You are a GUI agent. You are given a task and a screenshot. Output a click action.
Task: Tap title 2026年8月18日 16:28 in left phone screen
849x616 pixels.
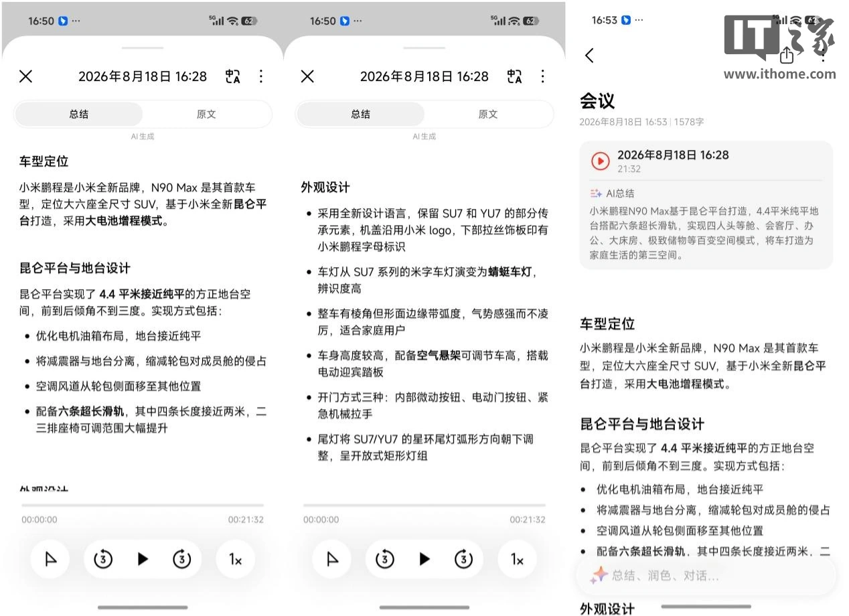point(143,76)
